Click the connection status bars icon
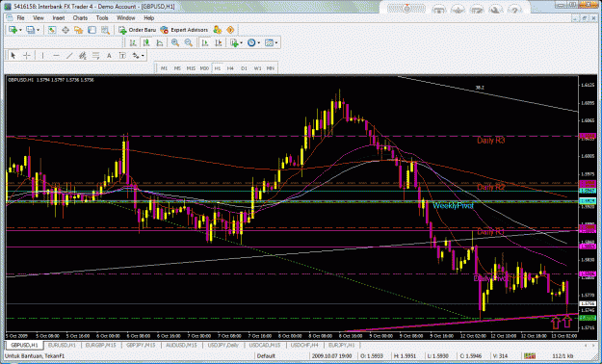The image size is (602, 364). (x=530, y=356)
